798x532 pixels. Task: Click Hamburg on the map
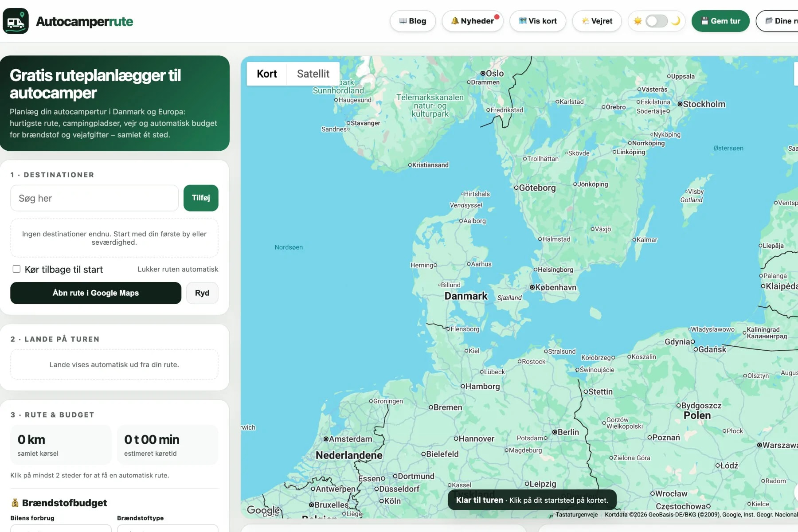[480, 386]
